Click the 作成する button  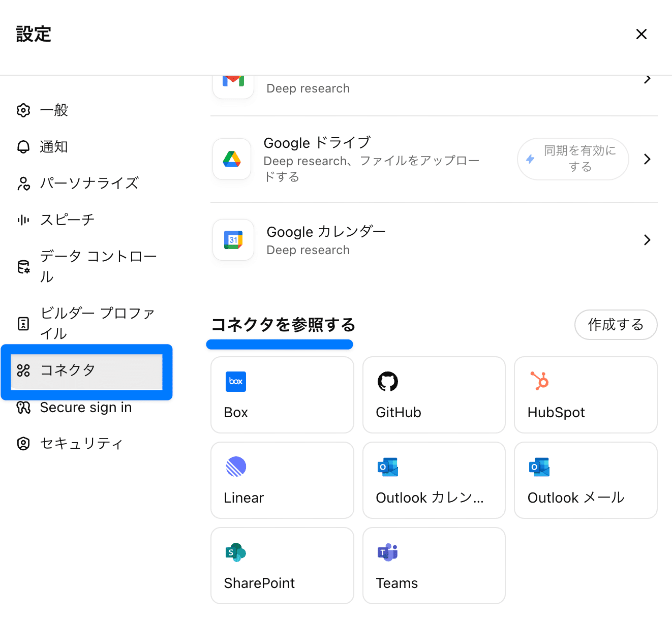616,325
